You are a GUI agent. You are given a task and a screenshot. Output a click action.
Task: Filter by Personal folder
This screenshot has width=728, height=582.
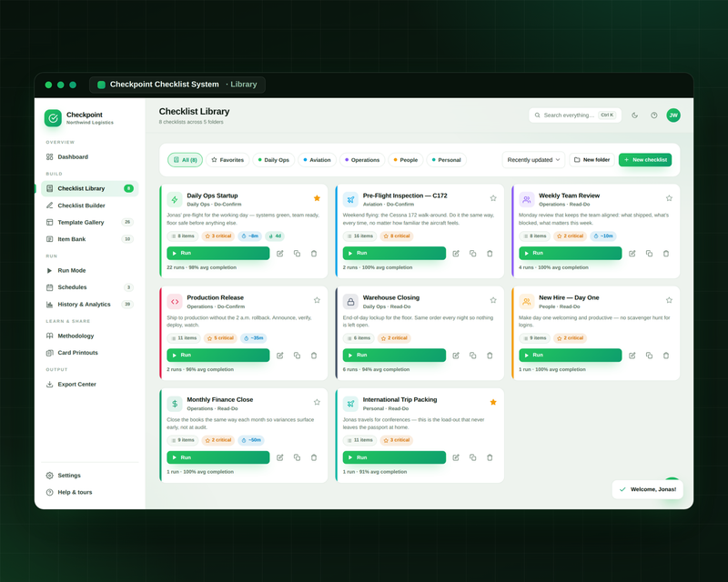coord(446,160)
